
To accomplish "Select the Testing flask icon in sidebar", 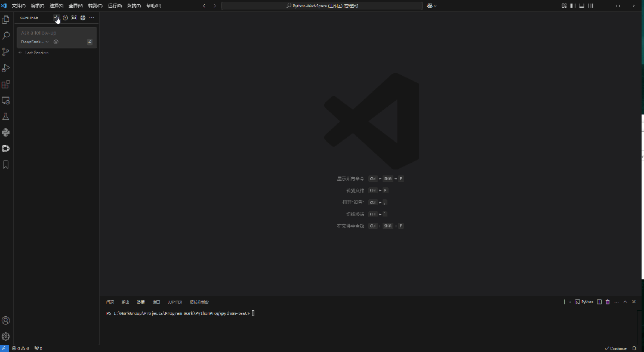I will (x=6, y=116).
